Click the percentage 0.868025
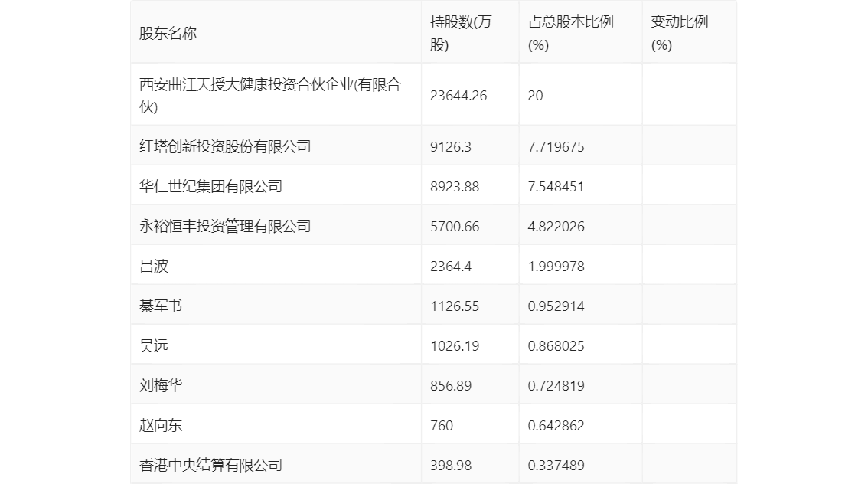The height and width of the screenshot is (484, 868). point(556,346)
